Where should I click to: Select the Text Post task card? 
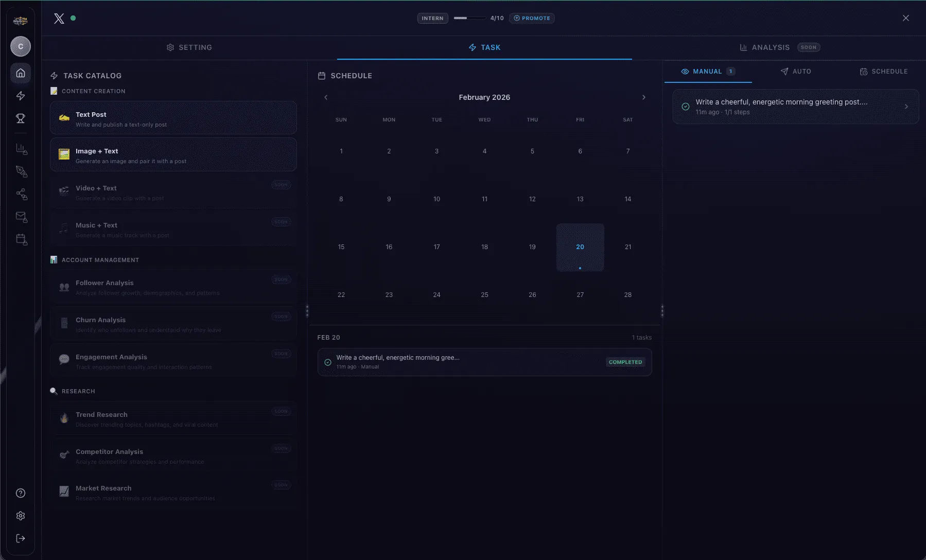[173, 118]
